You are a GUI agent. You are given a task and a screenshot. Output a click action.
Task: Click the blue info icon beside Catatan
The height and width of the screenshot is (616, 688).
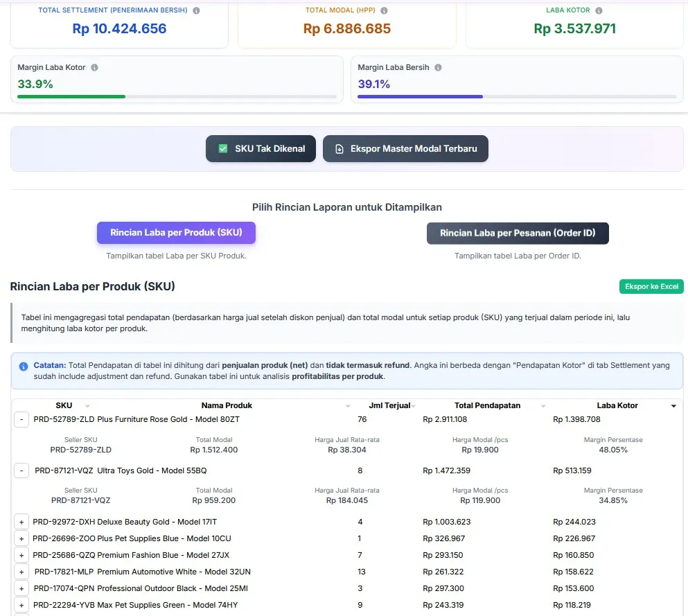point(24,366)
